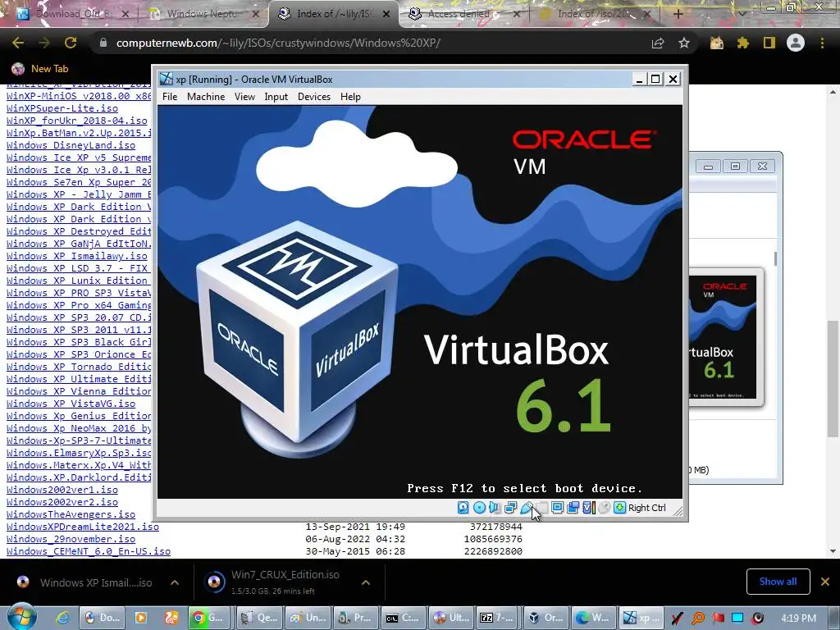The height and width of the screenshot is (630, 840).
Task: Open the WinXPSuper-Lite.iso link
Action: click(62, 108)
